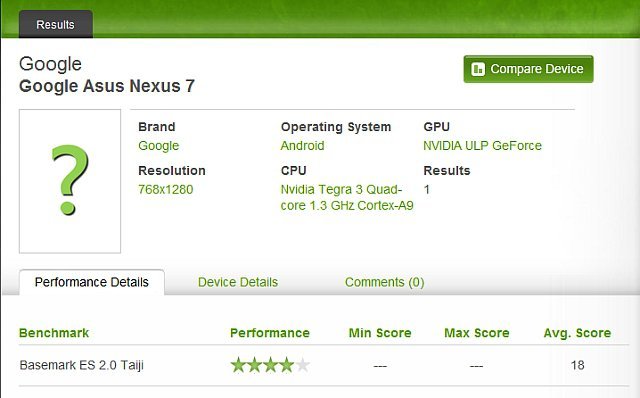Click the average score value 18

578,365
